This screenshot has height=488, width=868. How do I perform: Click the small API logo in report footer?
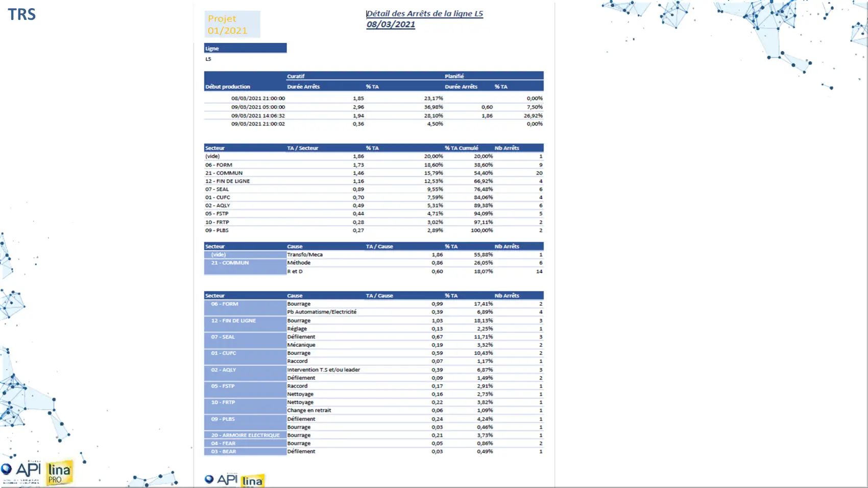pyautogui.click(x=222, y=479)
